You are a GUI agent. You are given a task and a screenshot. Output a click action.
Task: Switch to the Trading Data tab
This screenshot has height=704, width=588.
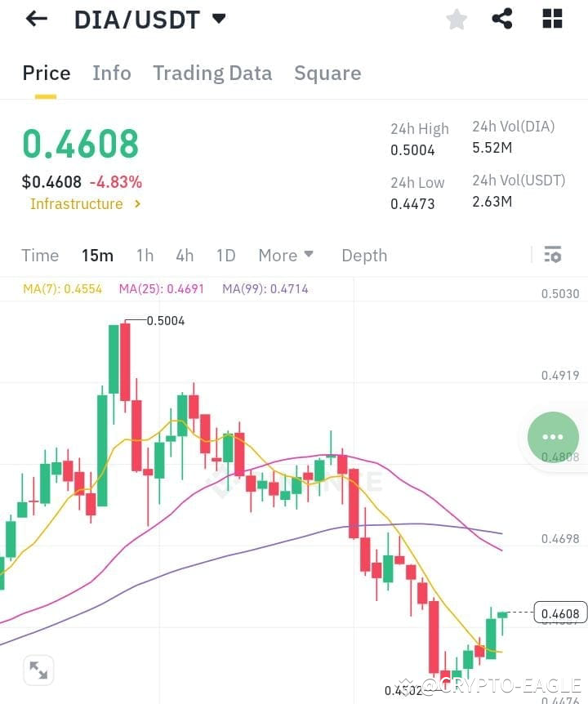pyautogui.click(x=212, y=73)
